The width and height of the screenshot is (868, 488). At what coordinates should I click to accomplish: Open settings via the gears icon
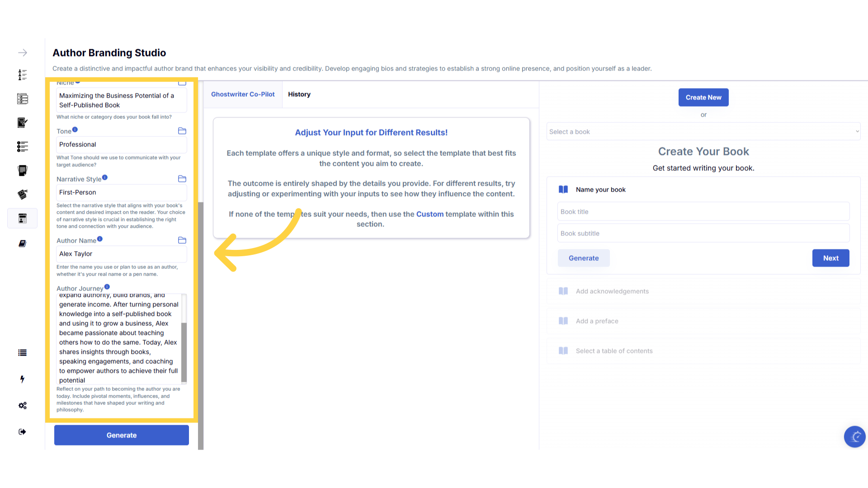(23, 405)
